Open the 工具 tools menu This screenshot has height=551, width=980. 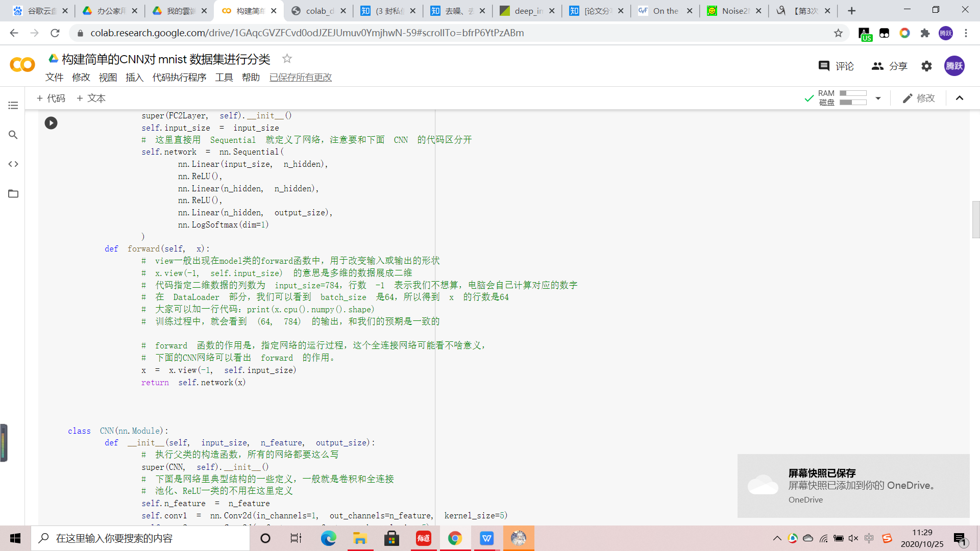click(x=224, y=78)
